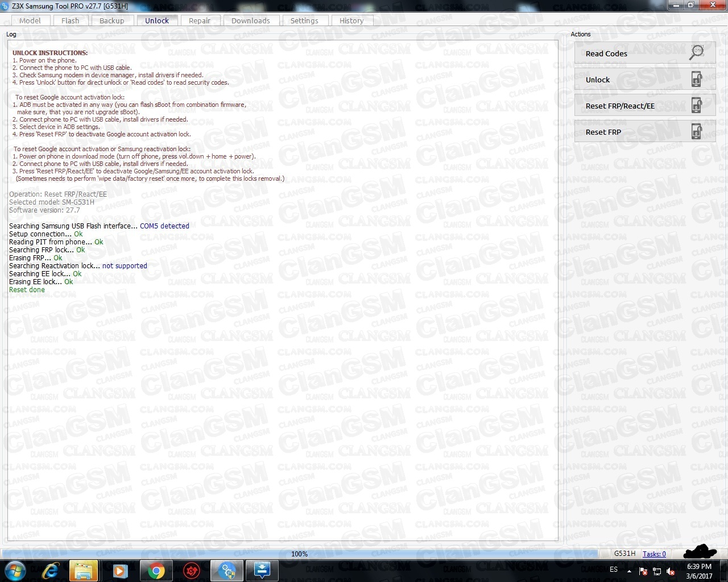The height and width of the screenshot is (582, 728).
Task: Open the Backup tab
Action: click(112, 20)
